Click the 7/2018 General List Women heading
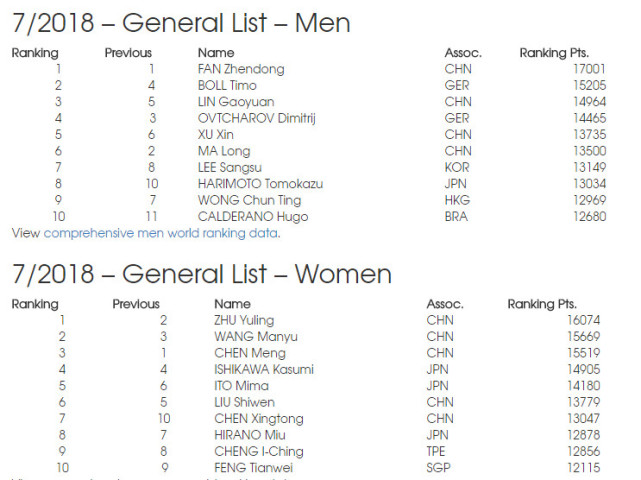Screen dimensions: 641x480 point(202,274)
